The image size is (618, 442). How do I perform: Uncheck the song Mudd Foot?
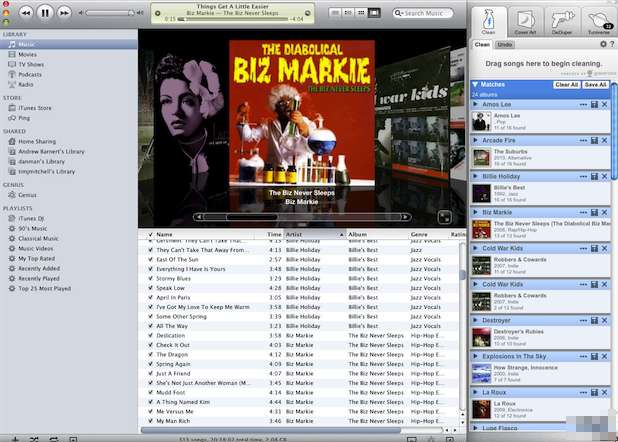[150, 392]
